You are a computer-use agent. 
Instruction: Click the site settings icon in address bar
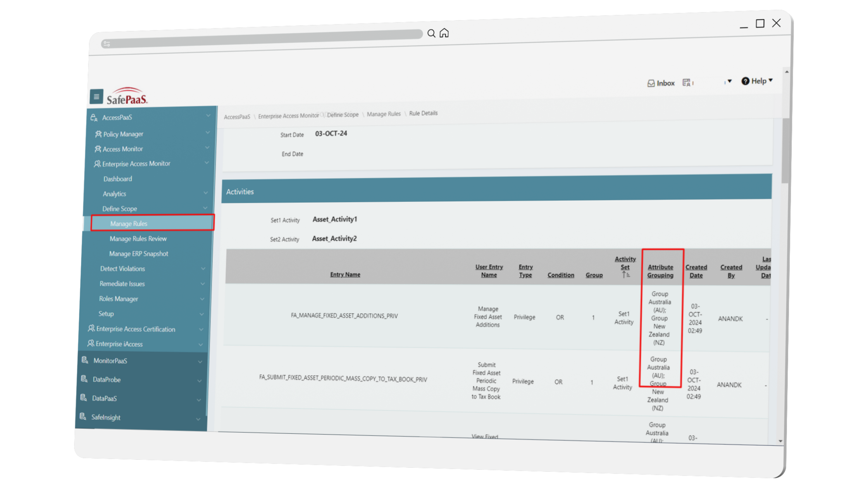pyautogui.click(x=107, y=44)
